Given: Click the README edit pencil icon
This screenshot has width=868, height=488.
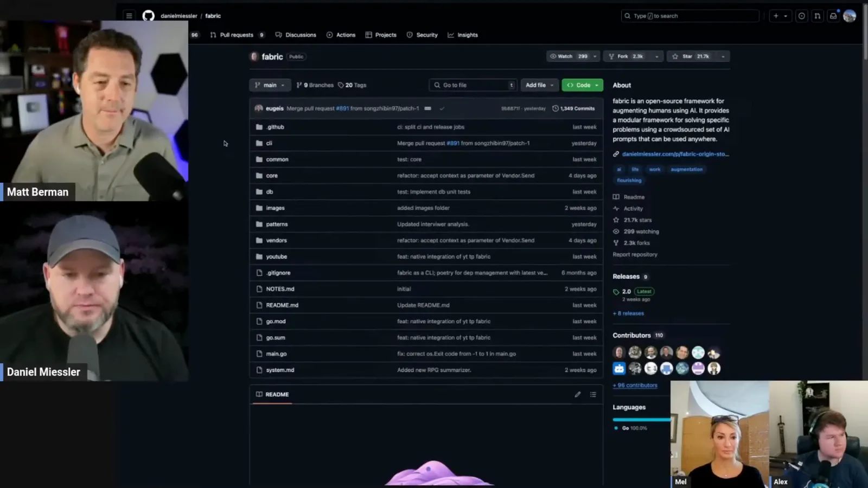Looking at the screenshot, I should click(578, 394).
